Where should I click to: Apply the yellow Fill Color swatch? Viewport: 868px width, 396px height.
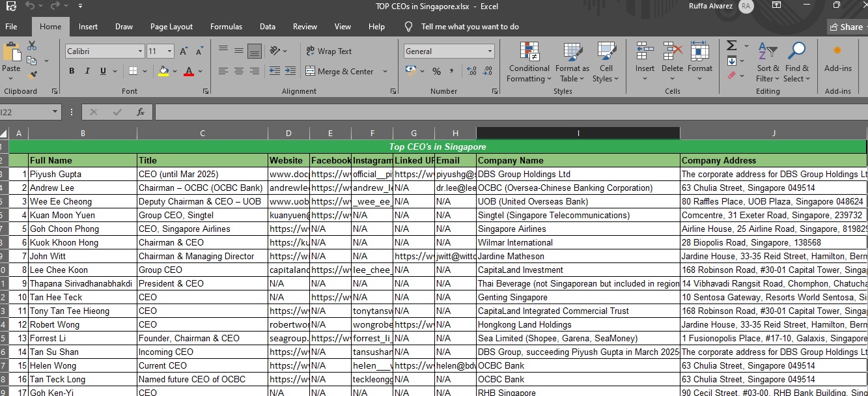163,71
